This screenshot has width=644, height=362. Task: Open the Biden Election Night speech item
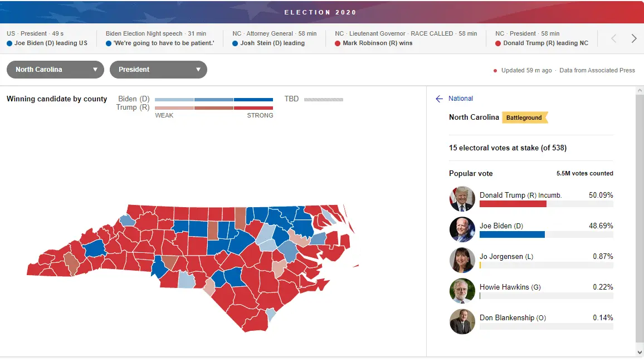160,38
